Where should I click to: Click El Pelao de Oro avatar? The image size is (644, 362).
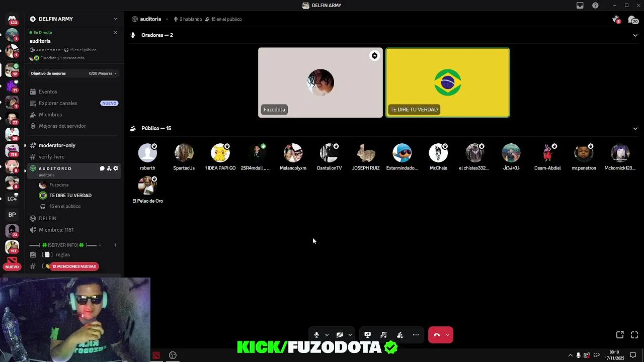(x=147, y=186)
